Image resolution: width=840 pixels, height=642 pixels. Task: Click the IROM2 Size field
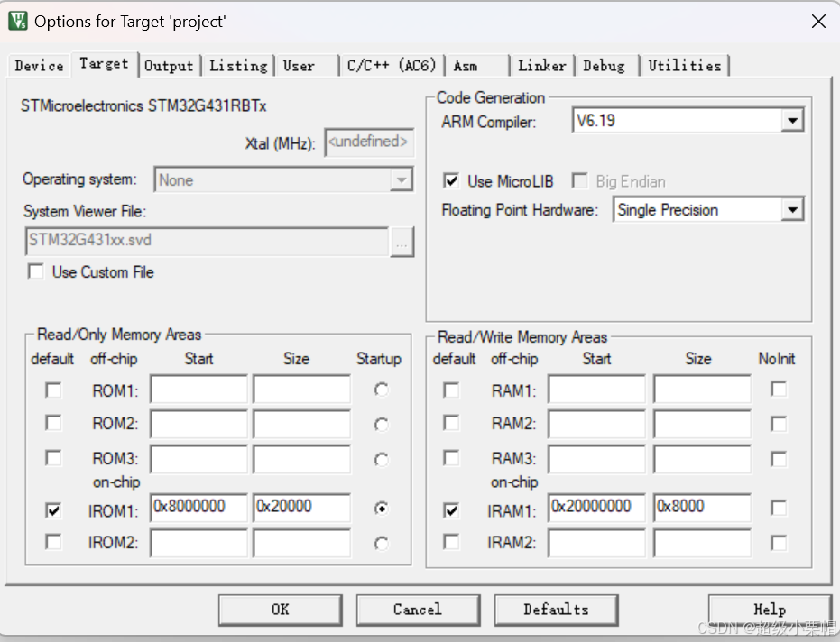coord(301,543)
